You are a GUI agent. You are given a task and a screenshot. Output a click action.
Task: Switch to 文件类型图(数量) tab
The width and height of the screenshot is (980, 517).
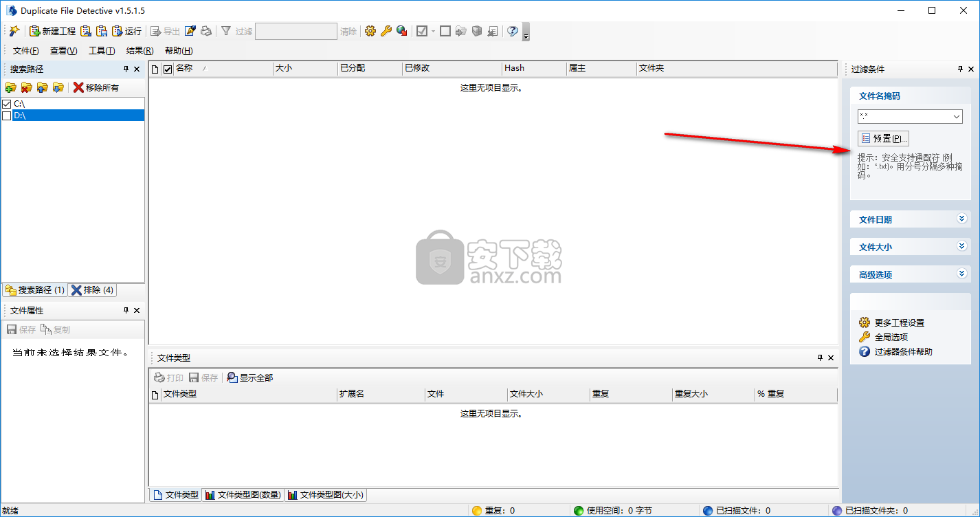click(x=243, y=494)
